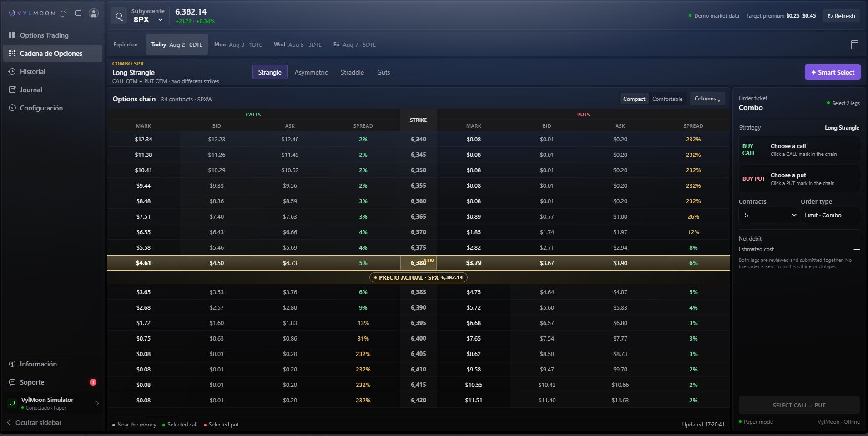Screen dimensions: 868x436
Task: Switch table density to Compact
Action: [634, 99]
